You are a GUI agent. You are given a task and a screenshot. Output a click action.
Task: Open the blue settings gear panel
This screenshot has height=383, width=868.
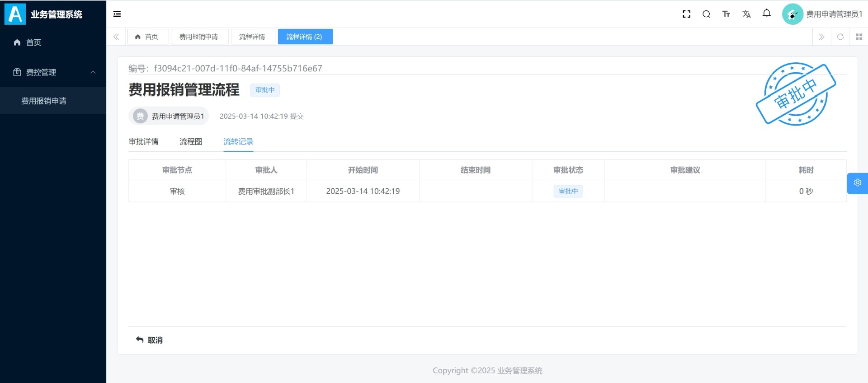click(857, 183)
